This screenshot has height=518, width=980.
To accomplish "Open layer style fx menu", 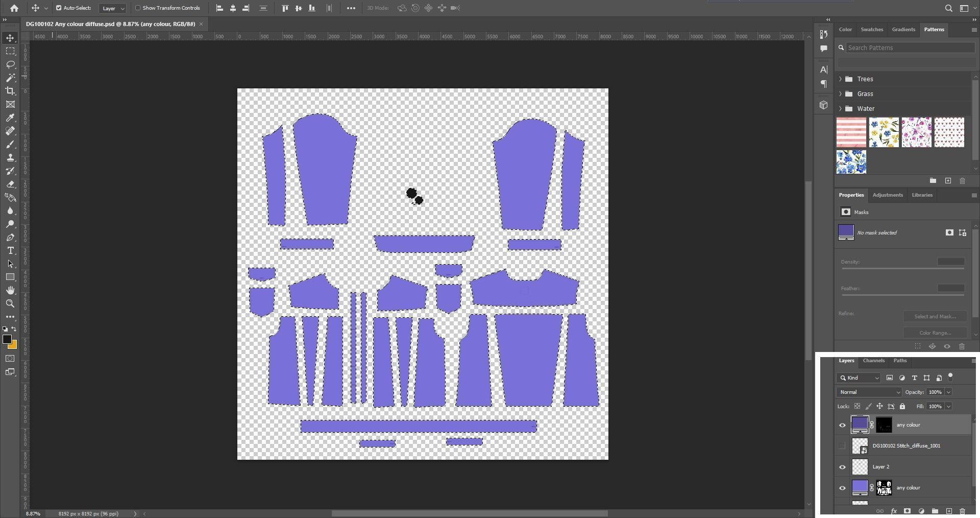I will click(x=894, y=511).
